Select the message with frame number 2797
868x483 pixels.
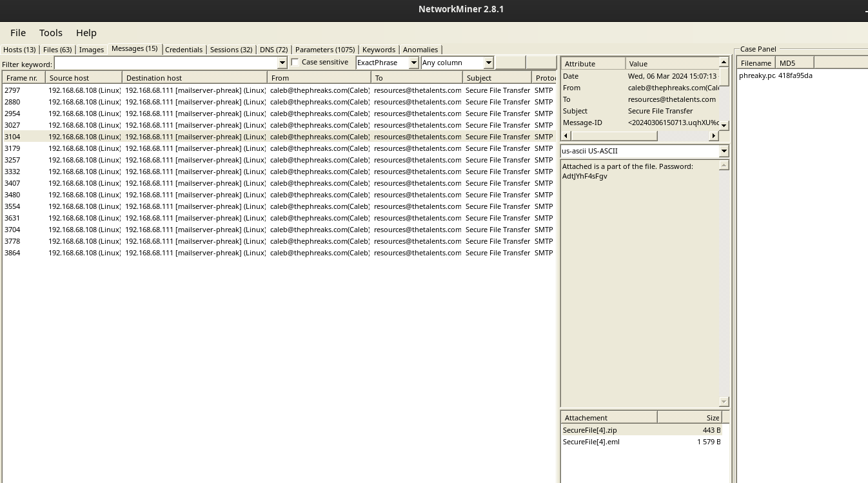pos(279,90)
